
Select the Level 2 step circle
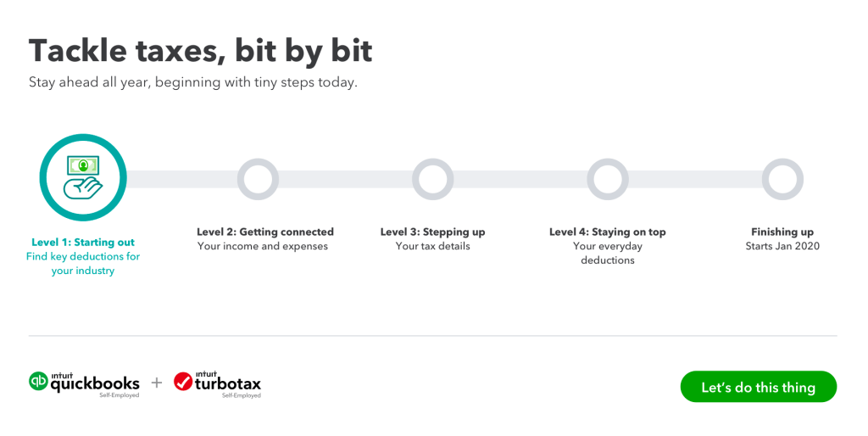(258, 179)
